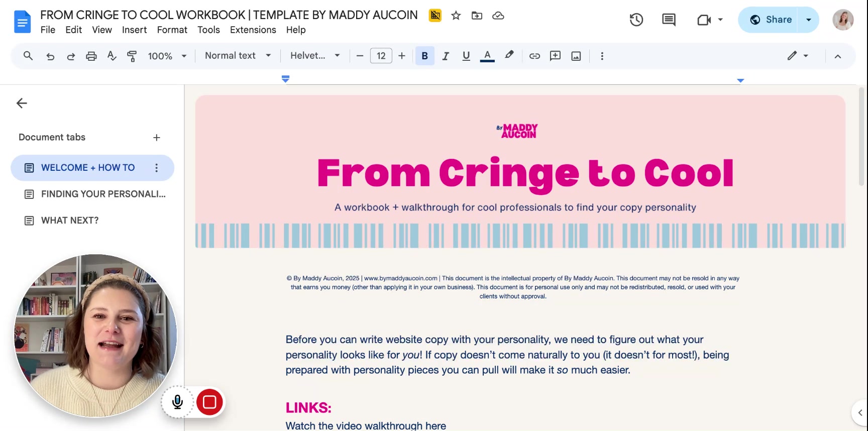Expand the Normal text style dropdown

click(x=238, y=56)
